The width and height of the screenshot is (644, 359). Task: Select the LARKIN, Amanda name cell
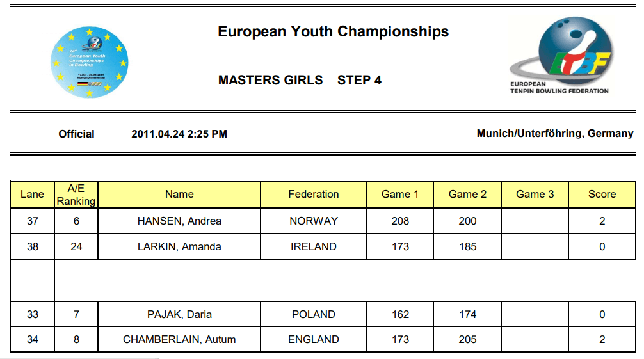(x=179, y=246)
